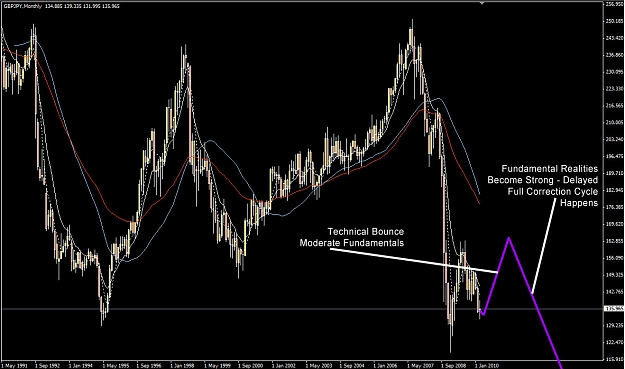Click the 216.565 price level
Viewport: 625px width, 369px height.
(614, 106)
